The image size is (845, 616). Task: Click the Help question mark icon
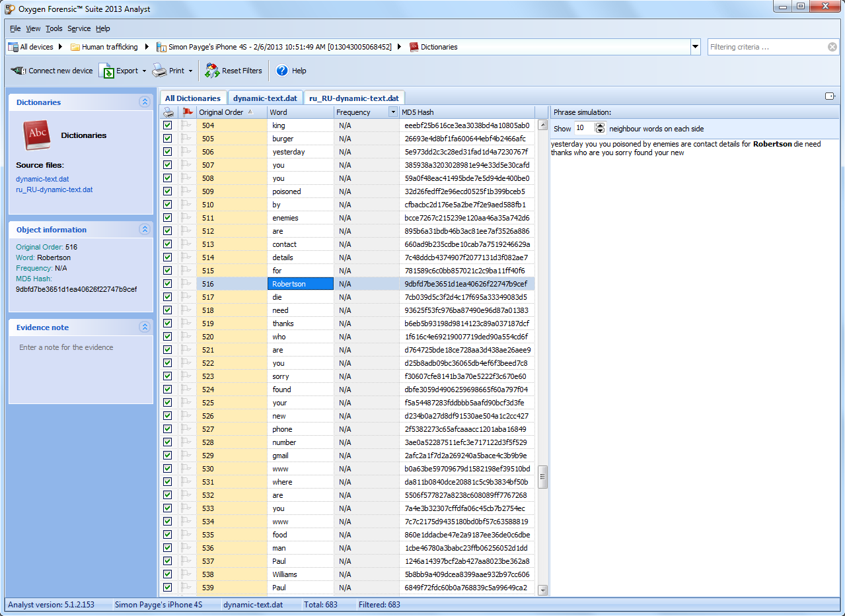(282, 71)
